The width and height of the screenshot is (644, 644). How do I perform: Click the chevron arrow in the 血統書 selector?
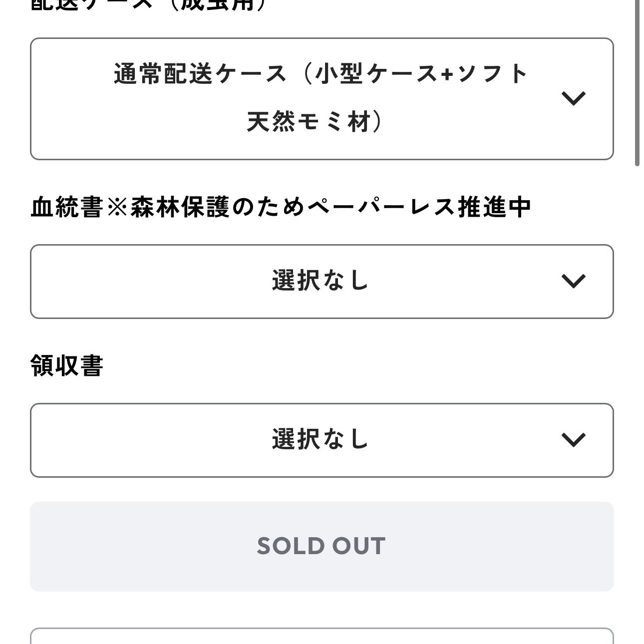pos(573,281)
